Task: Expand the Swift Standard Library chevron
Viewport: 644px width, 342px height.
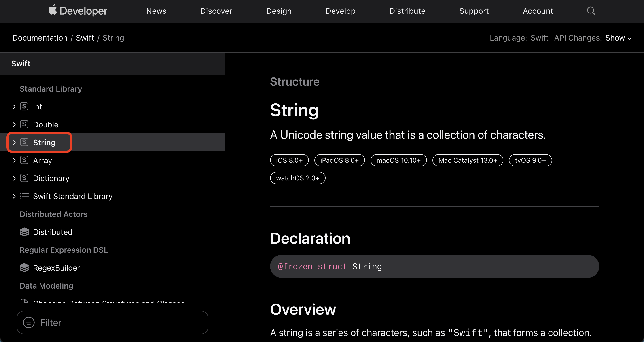Action: [x=14, y=196]
